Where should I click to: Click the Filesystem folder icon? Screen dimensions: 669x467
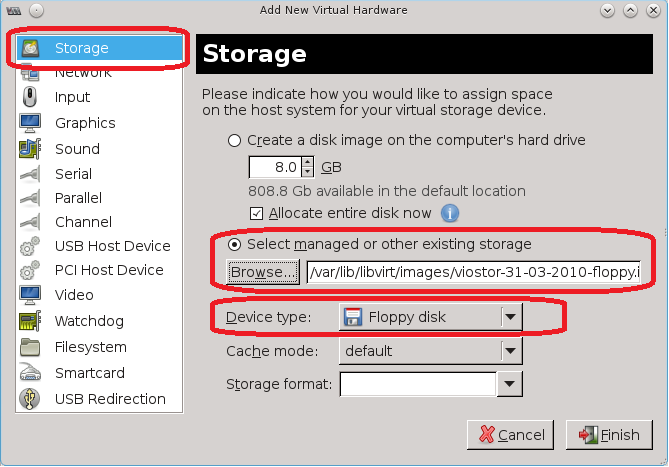[x=29, y=347]
